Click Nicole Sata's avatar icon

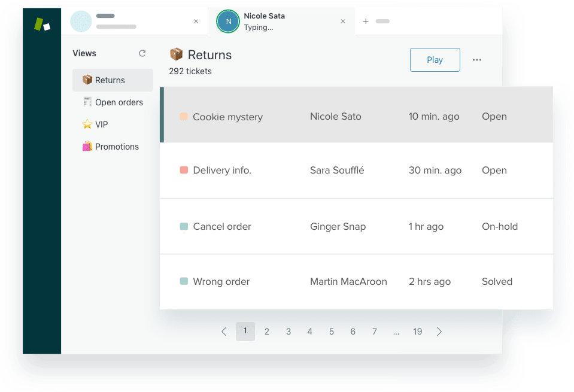click(227, 22)
